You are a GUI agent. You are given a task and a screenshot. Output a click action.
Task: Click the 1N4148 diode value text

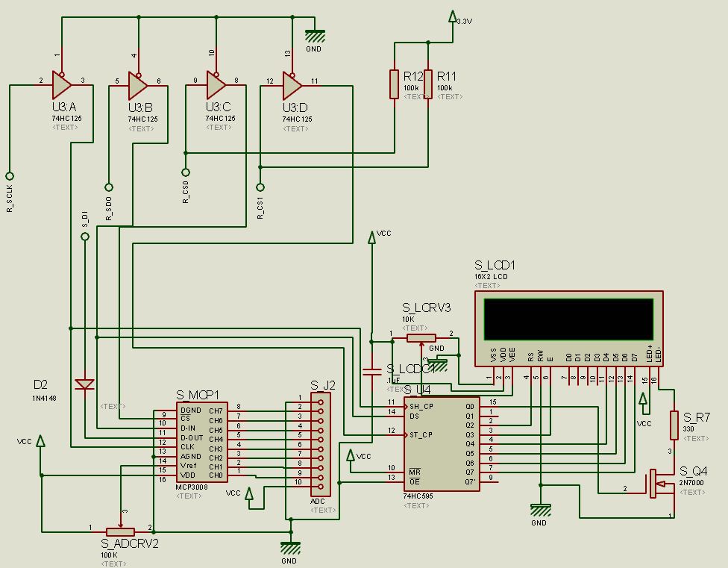(44, 398)
